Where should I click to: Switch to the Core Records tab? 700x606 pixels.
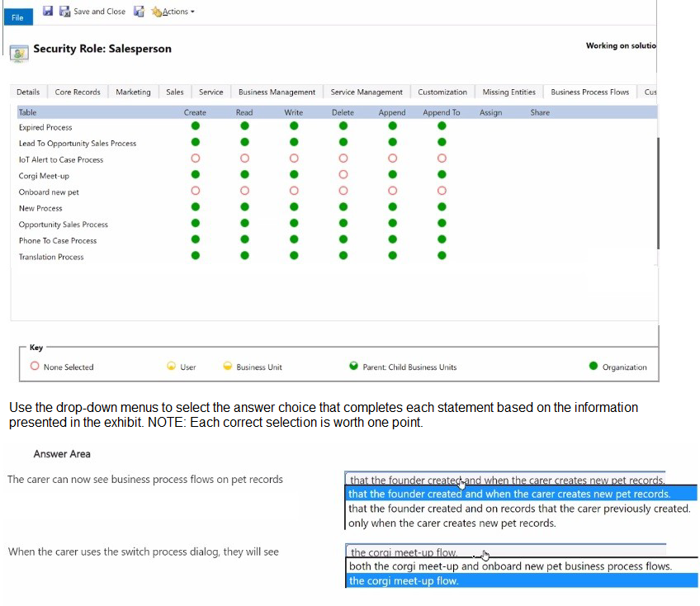(x=78, y=92)
